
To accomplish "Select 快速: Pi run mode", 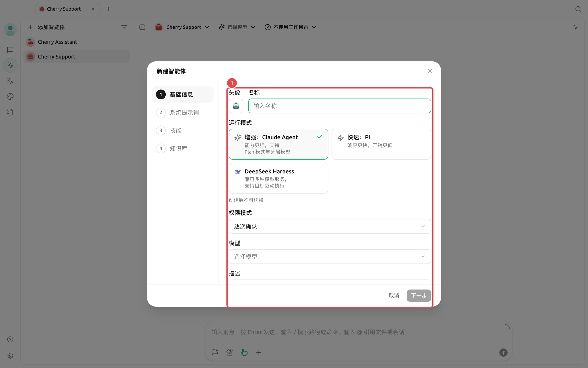I will [381, 144].
